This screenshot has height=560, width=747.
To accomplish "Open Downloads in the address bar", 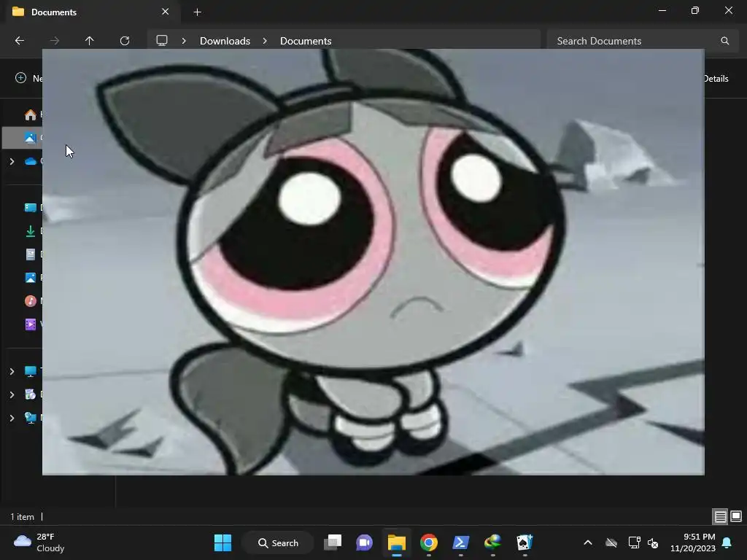I will click(225, 41).
